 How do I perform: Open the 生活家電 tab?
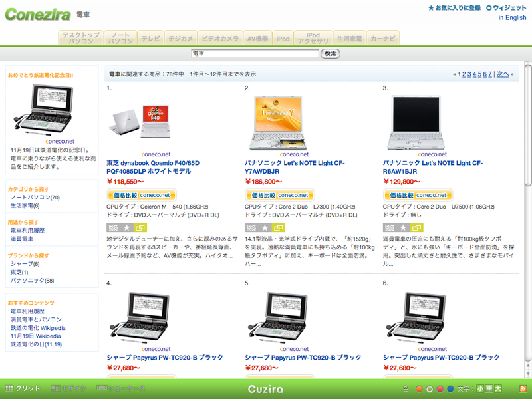point(350,38)
